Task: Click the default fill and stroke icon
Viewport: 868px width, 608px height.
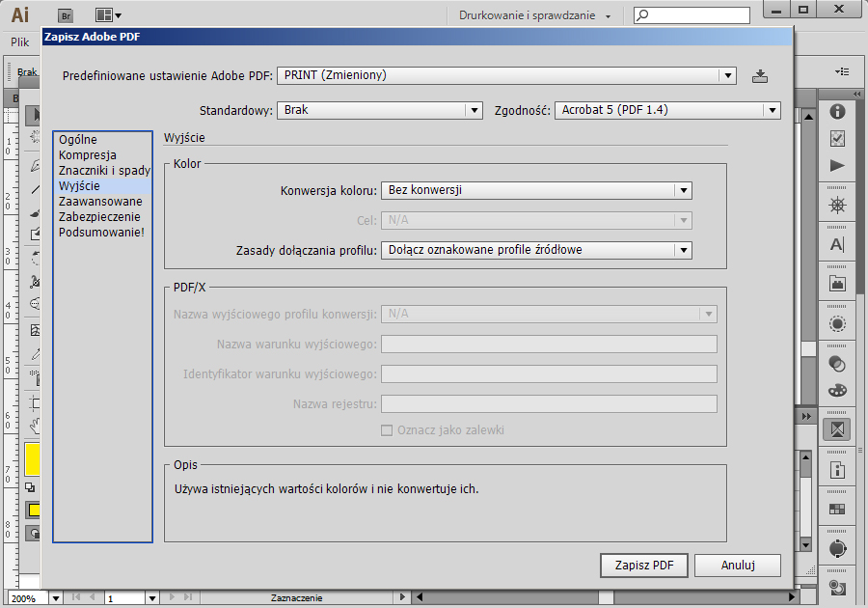Action: pos(30,487)
